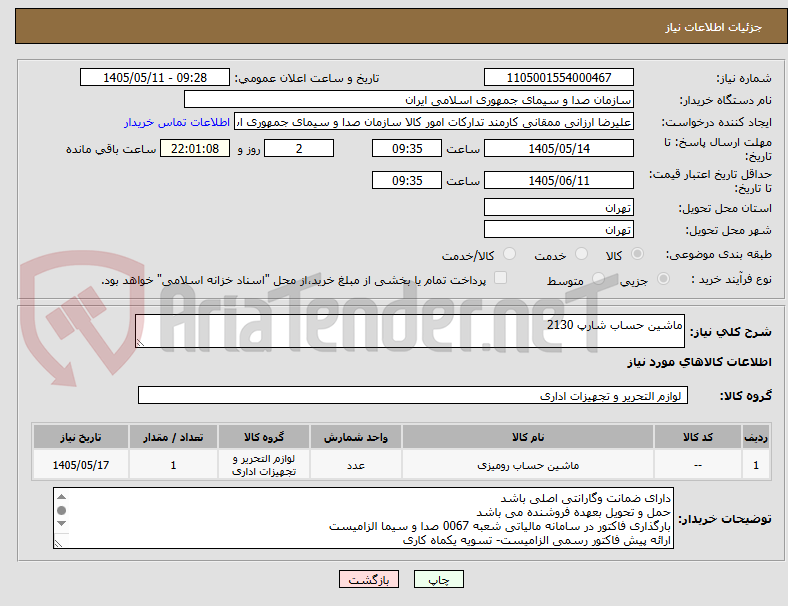
Task: Click the کد کالا column header
Action: click(x=698, y=437)
